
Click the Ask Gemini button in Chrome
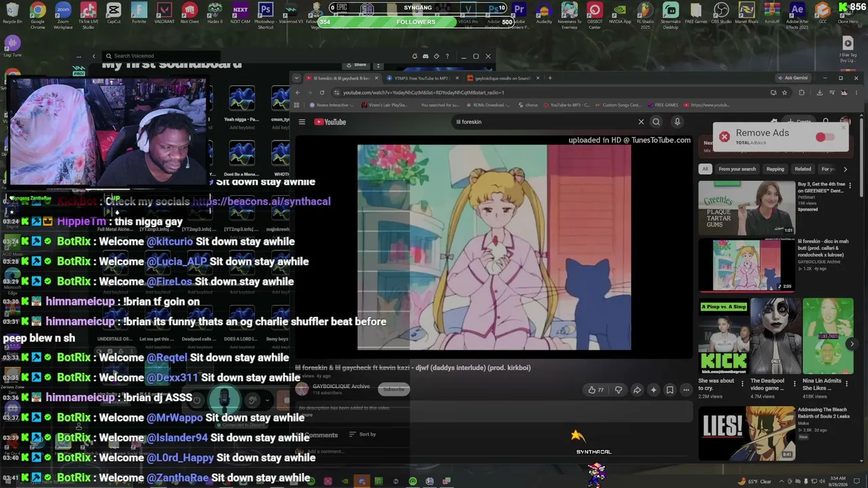coord(793,78)
